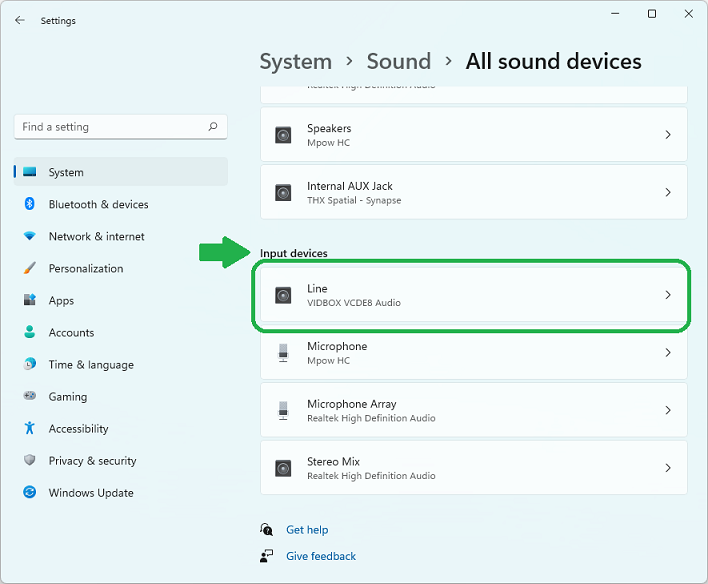
Task: Close the Settings window
Action: click(x=689, y=14)
